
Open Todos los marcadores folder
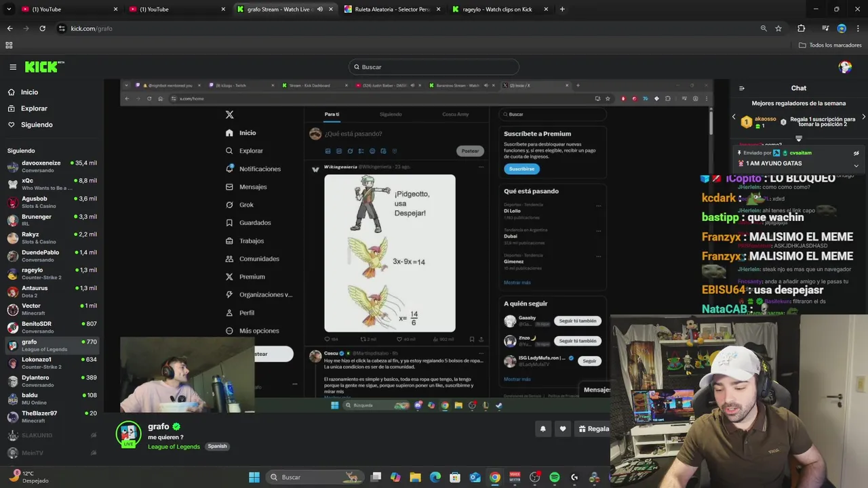(830, 45)
